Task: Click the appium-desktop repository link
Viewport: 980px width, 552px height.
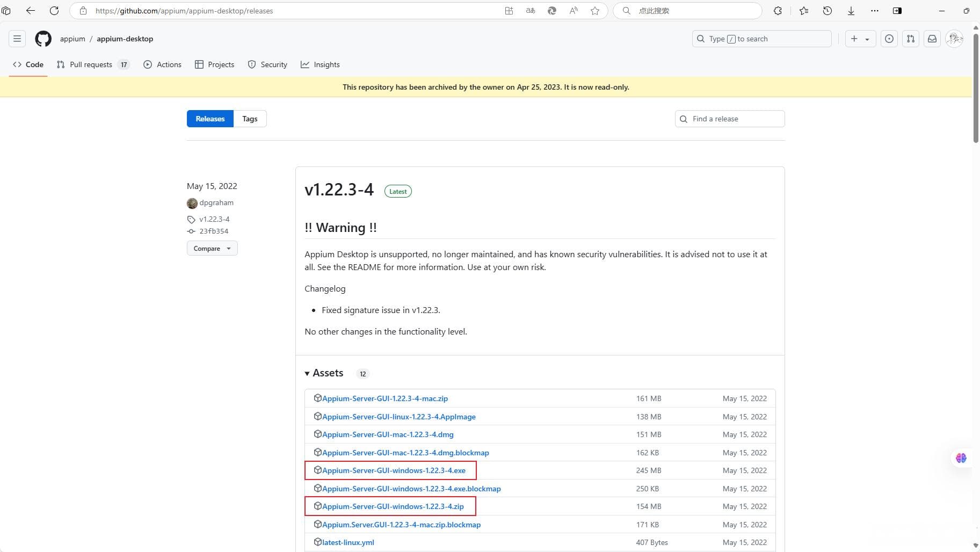Action: click(x=125, y=39)
